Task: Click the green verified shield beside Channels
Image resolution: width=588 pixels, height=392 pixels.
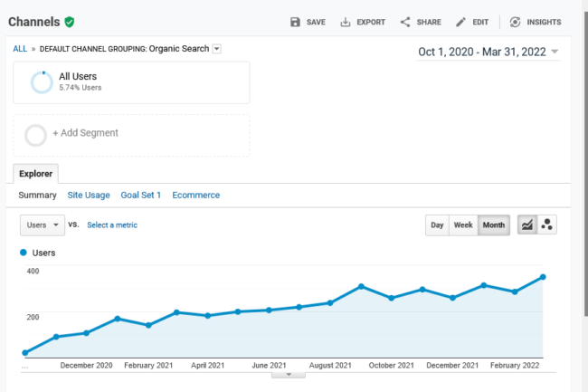Action: [70, 22]
